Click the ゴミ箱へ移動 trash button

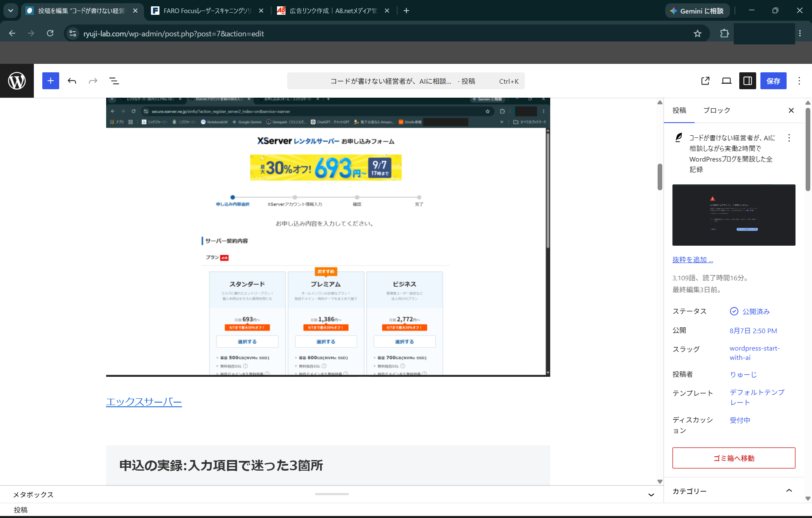(x=734, y=458)
